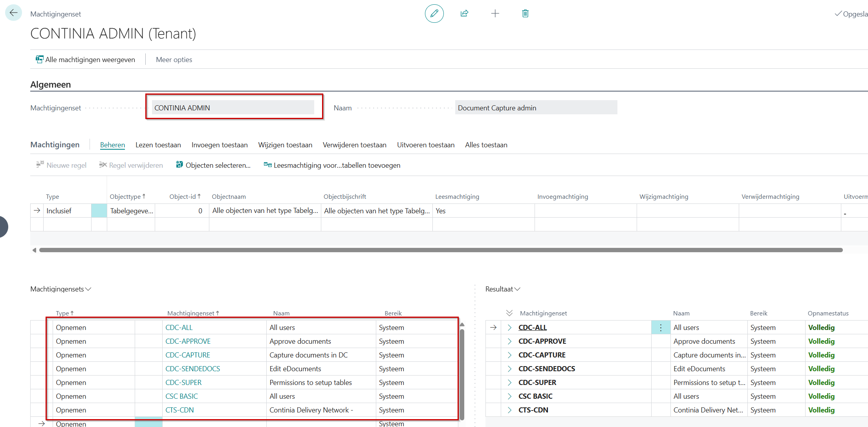This screenshot has height=427, width=868.
Task: Click Alle machtigingen weergeven
Action: (85, 59)
